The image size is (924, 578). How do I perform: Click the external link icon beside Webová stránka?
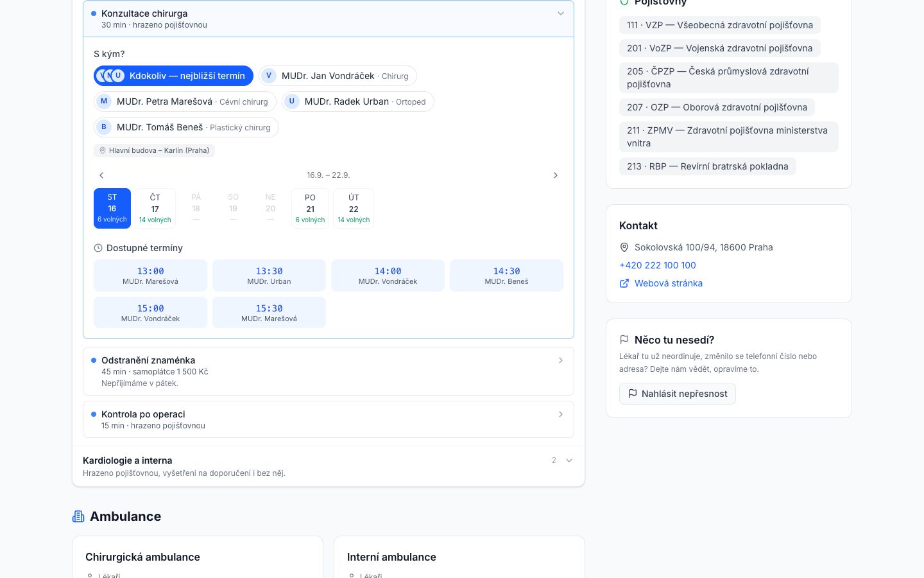point(624,283)
